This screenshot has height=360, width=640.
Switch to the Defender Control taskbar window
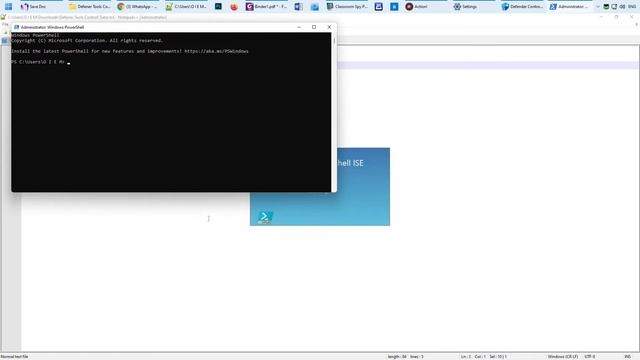(x=522, y=7)
